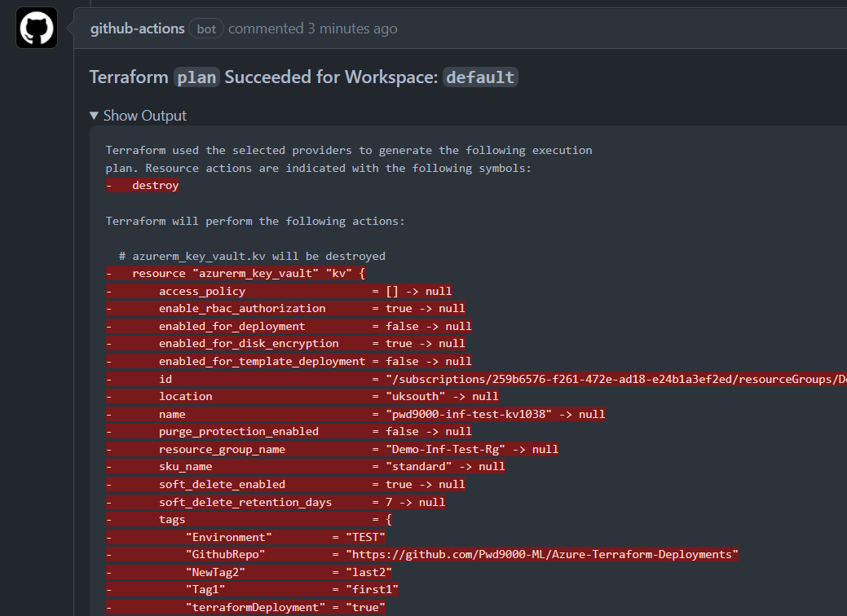Click the resource "azurerm_key_vault" "kv" line

coord(236,273)
